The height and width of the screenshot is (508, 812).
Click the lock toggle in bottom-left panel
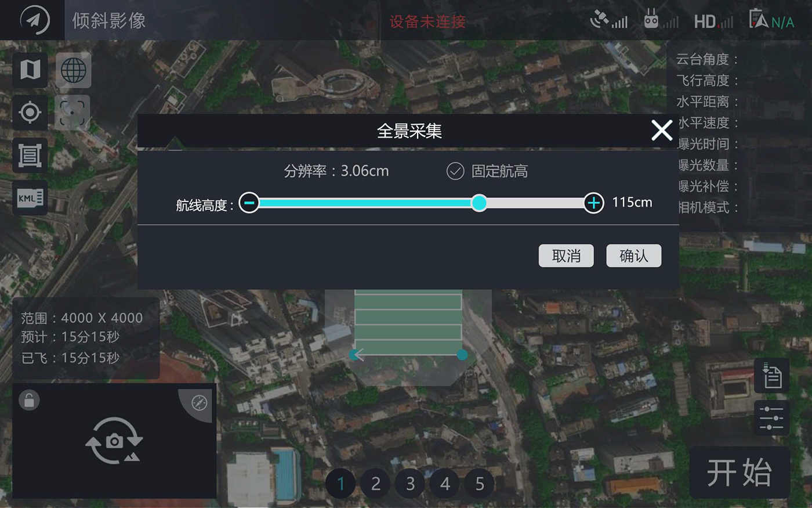(28, 400)
